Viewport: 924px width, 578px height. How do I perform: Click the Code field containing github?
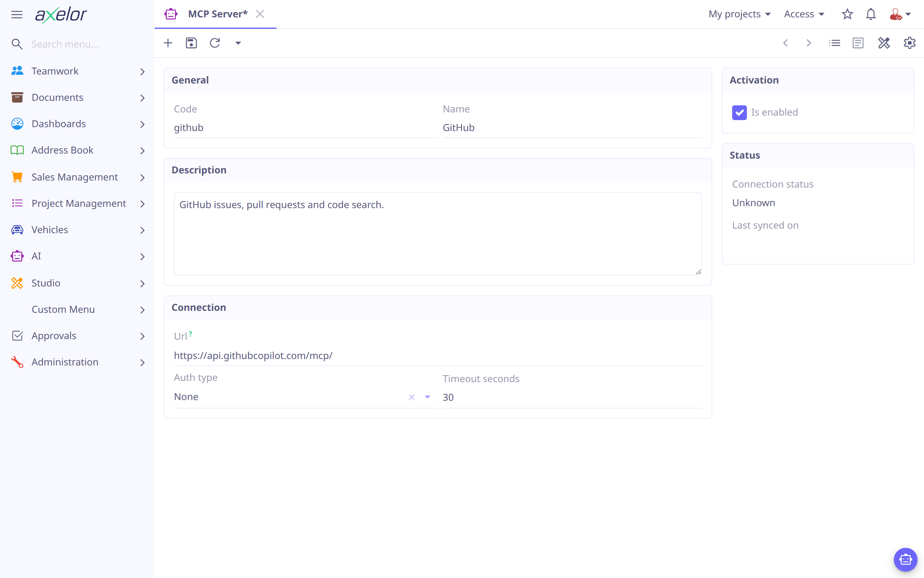tap(305, 128)
